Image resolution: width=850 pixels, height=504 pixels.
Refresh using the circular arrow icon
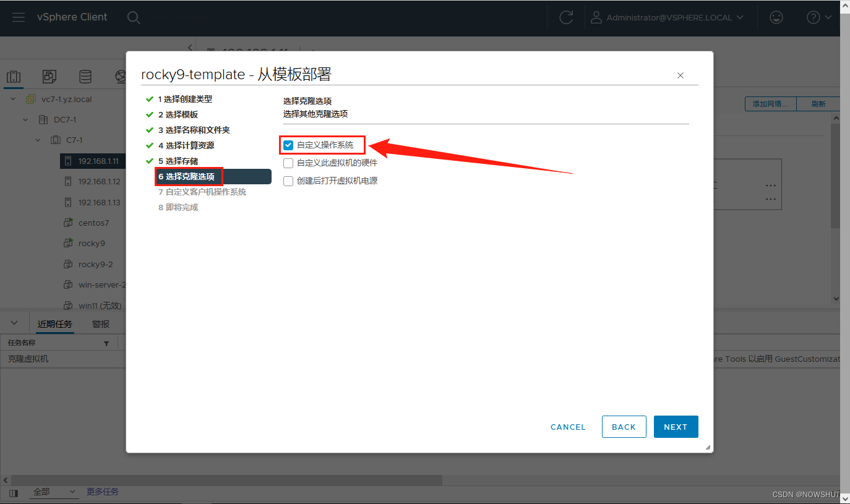tap(566, 17)
